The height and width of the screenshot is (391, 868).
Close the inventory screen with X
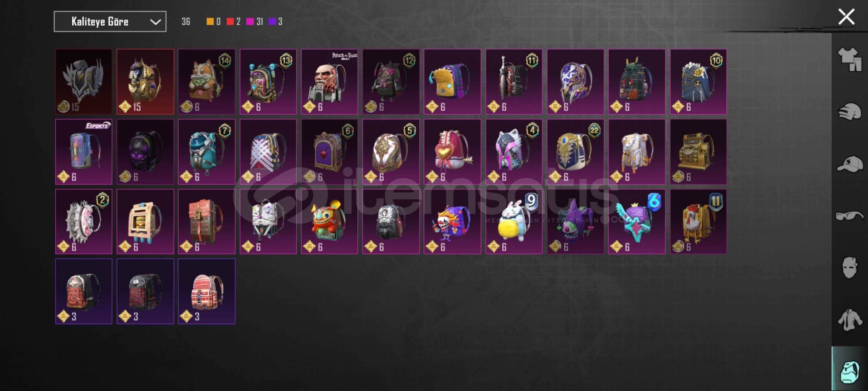pos(846,17)
